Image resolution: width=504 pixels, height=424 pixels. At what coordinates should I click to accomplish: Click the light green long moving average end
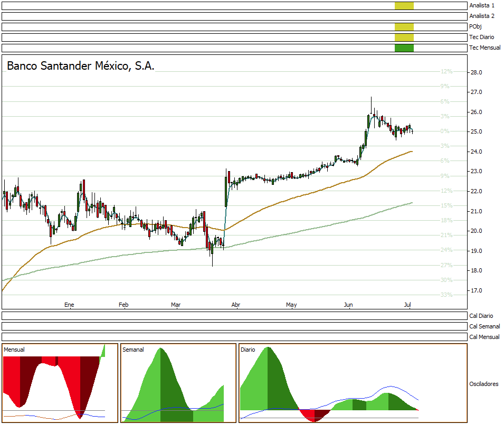411,203
